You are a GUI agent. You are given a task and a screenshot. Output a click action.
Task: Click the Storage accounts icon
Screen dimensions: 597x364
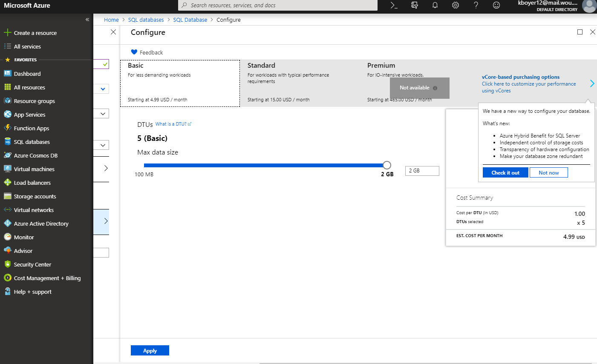pos(7,196)
